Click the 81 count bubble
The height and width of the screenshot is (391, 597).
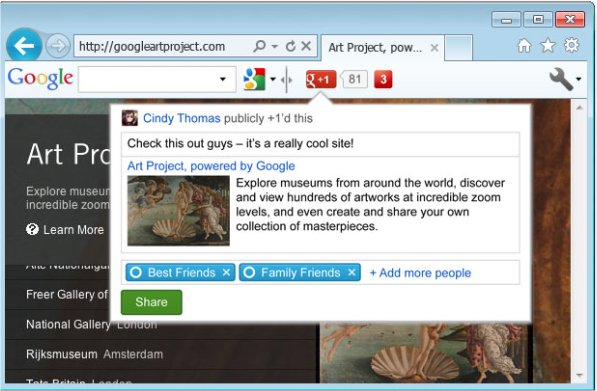(354, 79)
